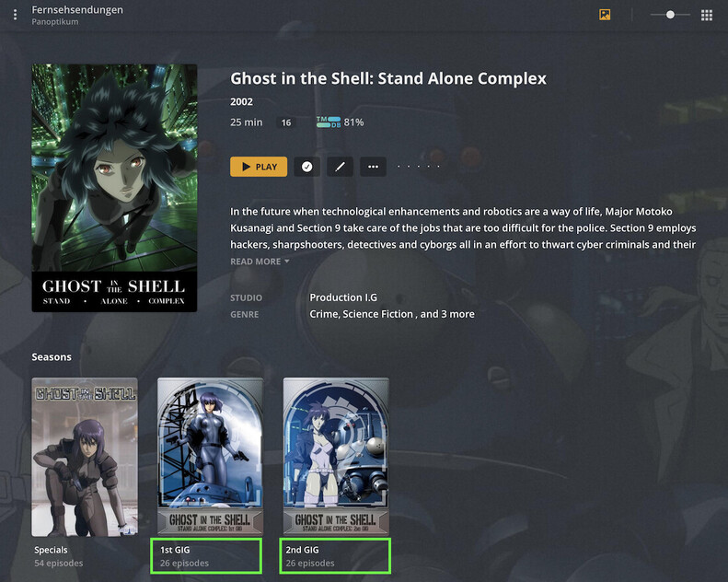
Task: Play Ghost in the Shell series
Action: (259, 167)
